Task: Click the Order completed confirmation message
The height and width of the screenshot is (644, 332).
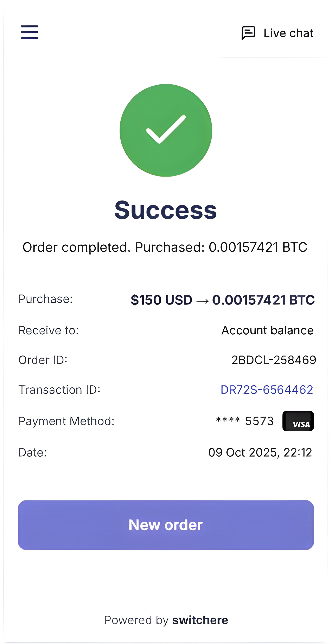Action: tap(165, 247)
